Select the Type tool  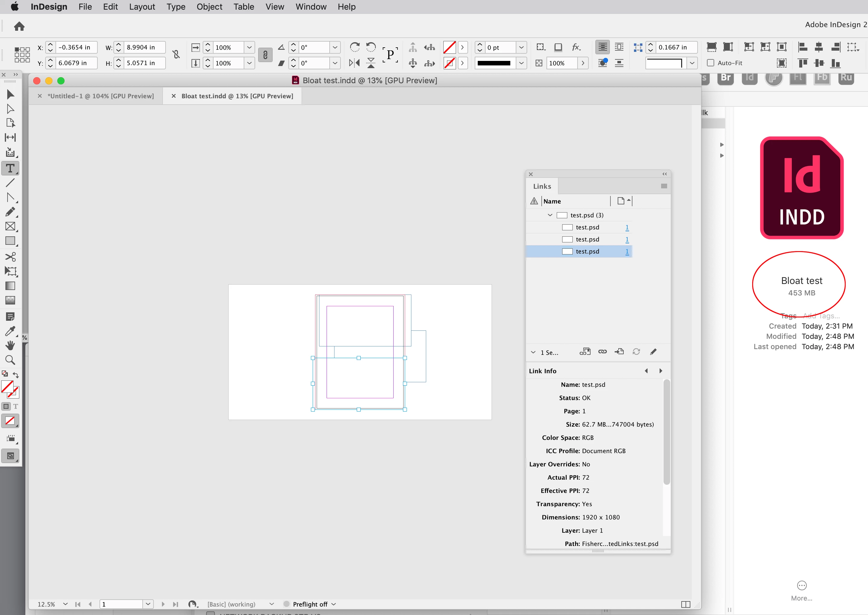point(10,168)
